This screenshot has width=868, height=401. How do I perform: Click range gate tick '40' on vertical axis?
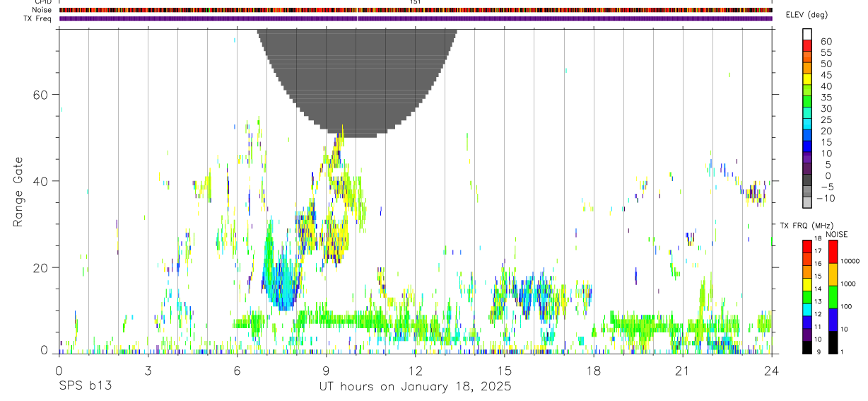41,181
